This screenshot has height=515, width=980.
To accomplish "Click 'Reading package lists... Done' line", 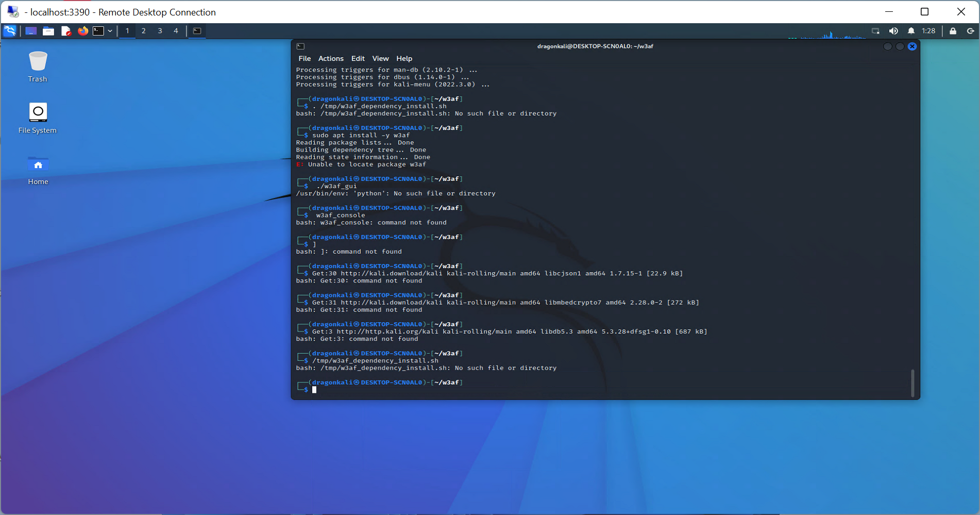I will (x=355, y=143).
